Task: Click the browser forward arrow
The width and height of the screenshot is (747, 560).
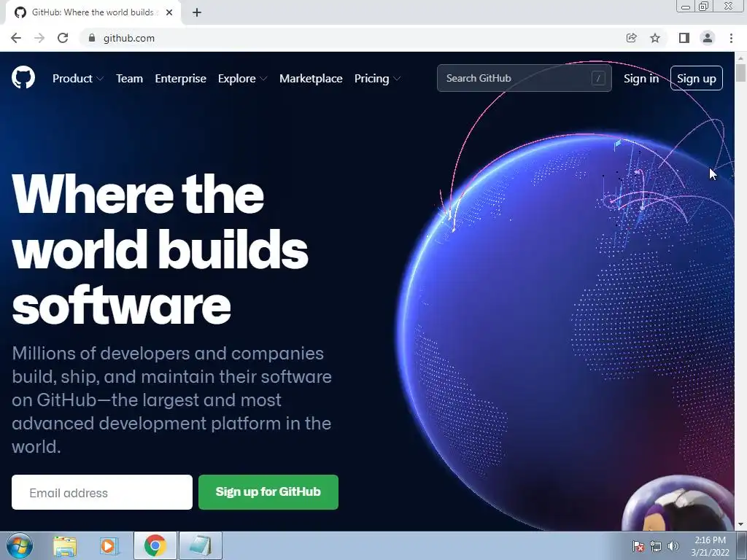Action: tap(39, 38)
